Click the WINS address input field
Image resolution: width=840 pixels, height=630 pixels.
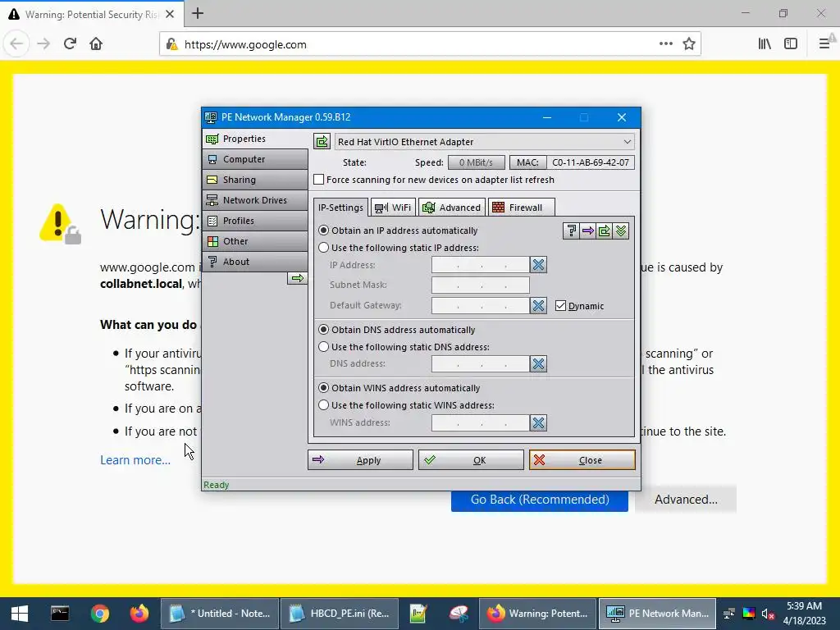(481, 422)
